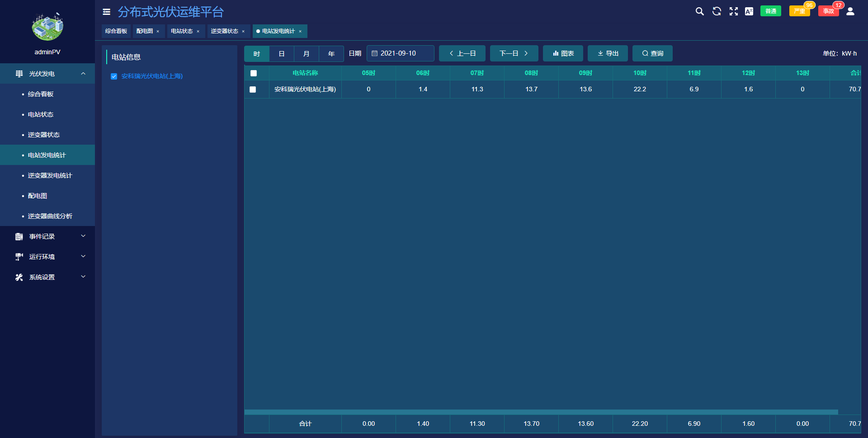Click the 导出 export button
This screenshot has height=438, width=868.
point(608,53)
